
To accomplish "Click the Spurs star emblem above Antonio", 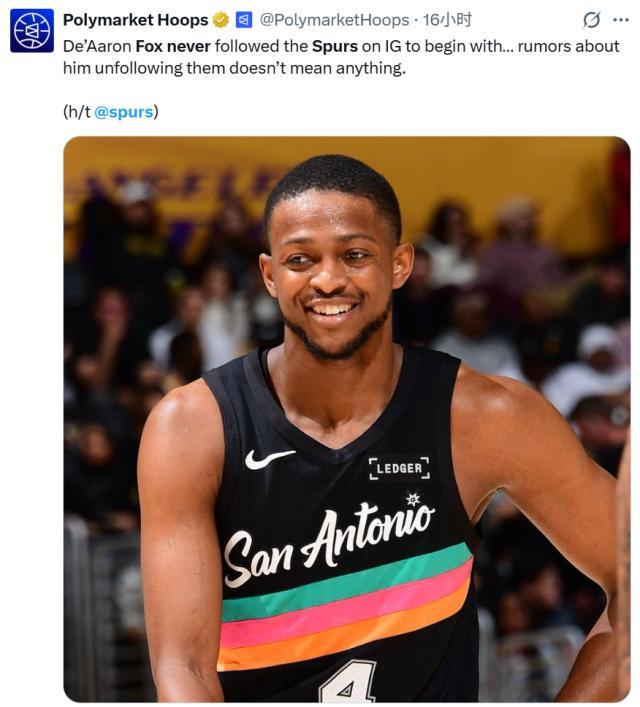I will (413, 499).
